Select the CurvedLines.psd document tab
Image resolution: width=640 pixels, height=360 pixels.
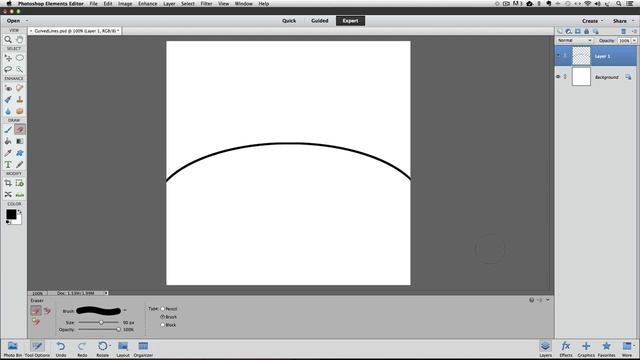[x=75, y=31]
